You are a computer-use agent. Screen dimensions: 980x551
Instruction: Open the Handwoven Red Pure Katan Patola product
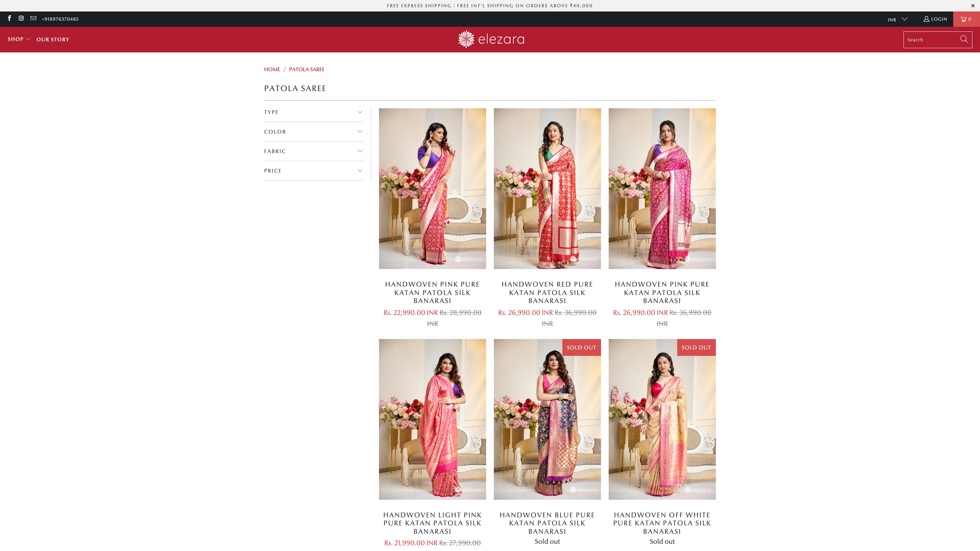[x=547, y=188]
